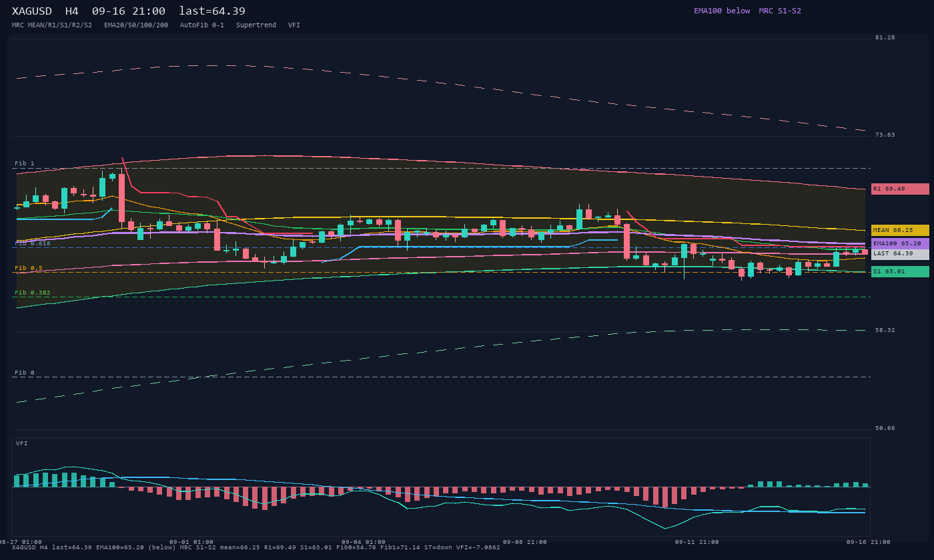The width and height of the screenshot is (934, 560).
Task: Click the 81.28 price axis label
Action: (885, 37)
